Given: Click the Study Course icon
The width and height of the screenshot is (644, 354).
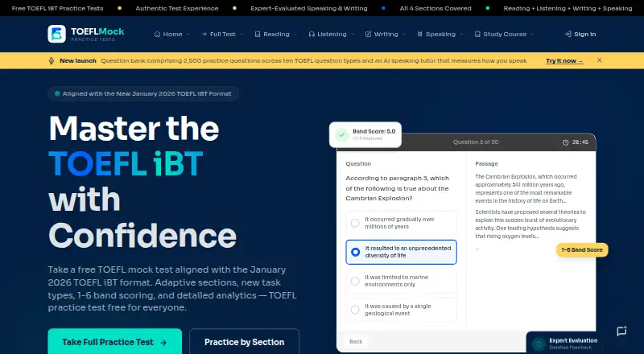Looking at the screenshot, I should [477, 34].
